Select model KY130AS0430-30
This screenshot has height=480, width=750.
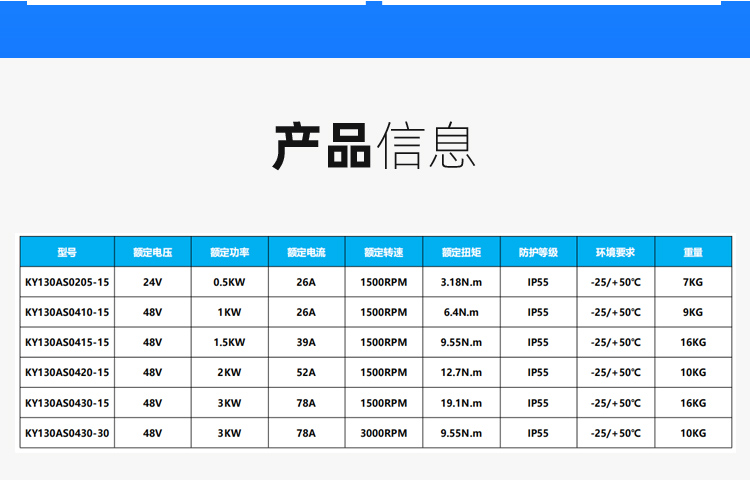[x=67, y=433]
